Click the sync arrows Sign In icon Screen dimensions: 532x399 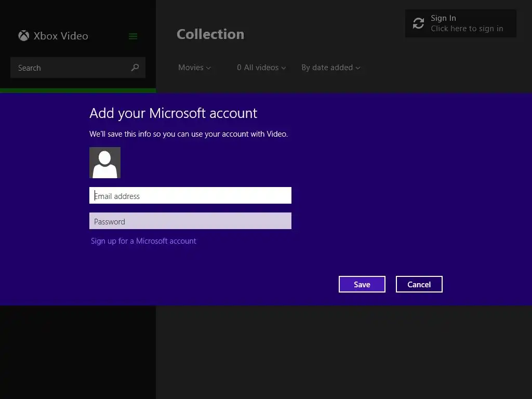418,23
